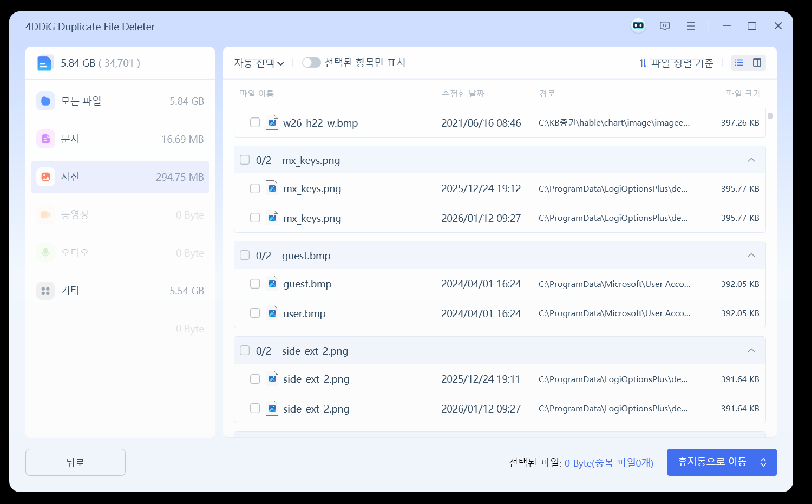Click the 기타 category grid icon

tap(45, 291)
